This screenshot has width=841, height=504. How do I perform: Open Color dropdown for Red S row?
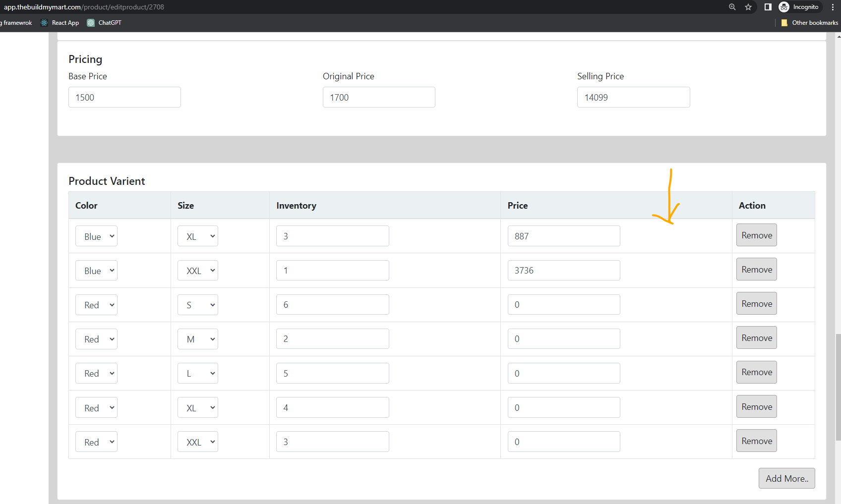point(96,304)
